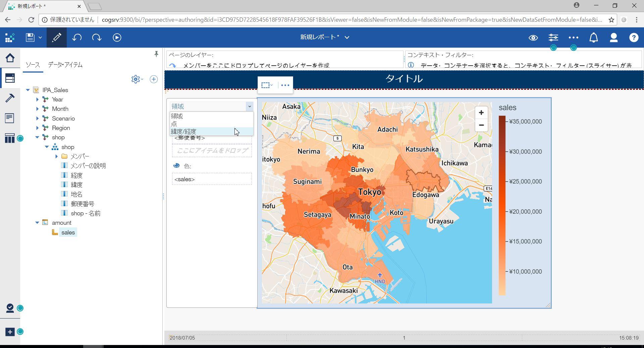The width and height of the screenshot is (644, 348).
Task: Open a new browser tab
Action: tap(95, 6)
